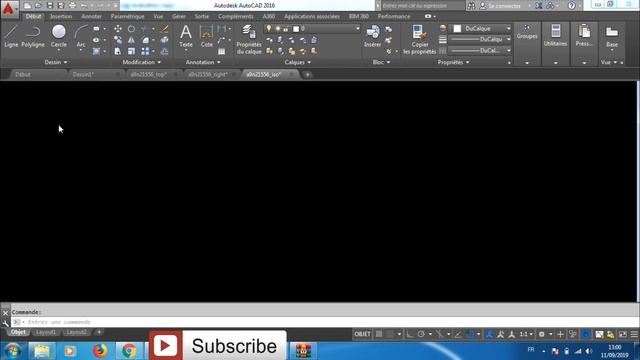Image resolution: width=640 pixels, height=360 pixels.
Task: Open the layer selection dropdown
Action: (313, 29)
